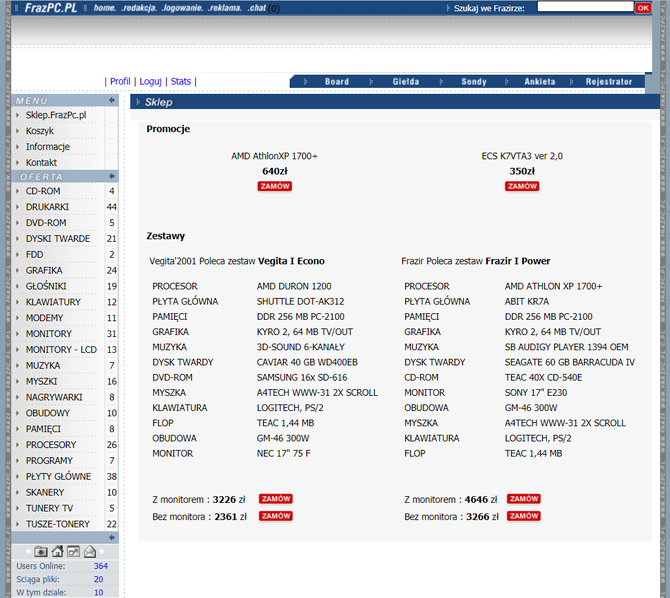This screenshot has width=670, height=598.
Task: Open the Profil link
Action: click(120, 81)
